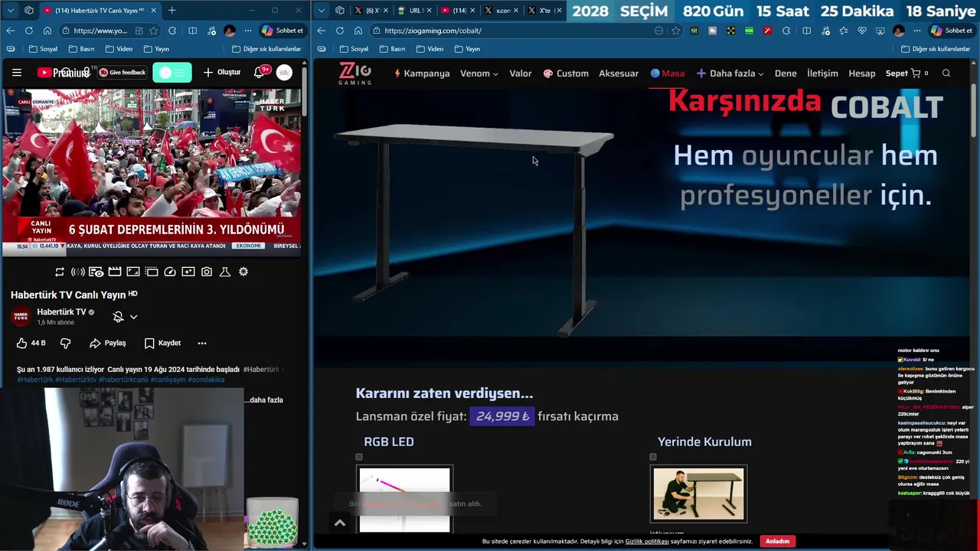The width and height of the screenshot is (980, 551).
Task: Open Aksesuar menu item
Action: point(619,73)
